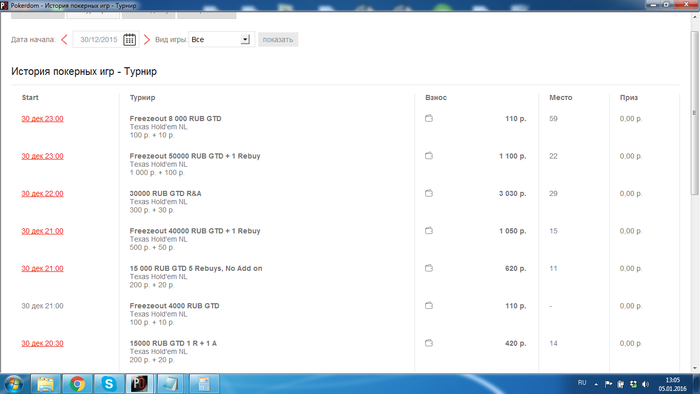The width and height of the screenshot is (700, 394).
Task: Click wallet icon in Freezeout 50000 RUB row
Action: (429, 156)
